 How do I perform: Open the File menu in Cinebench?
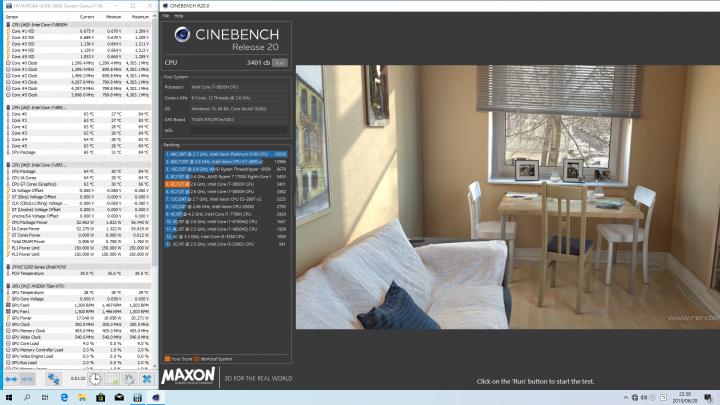(x=166, y=16)
